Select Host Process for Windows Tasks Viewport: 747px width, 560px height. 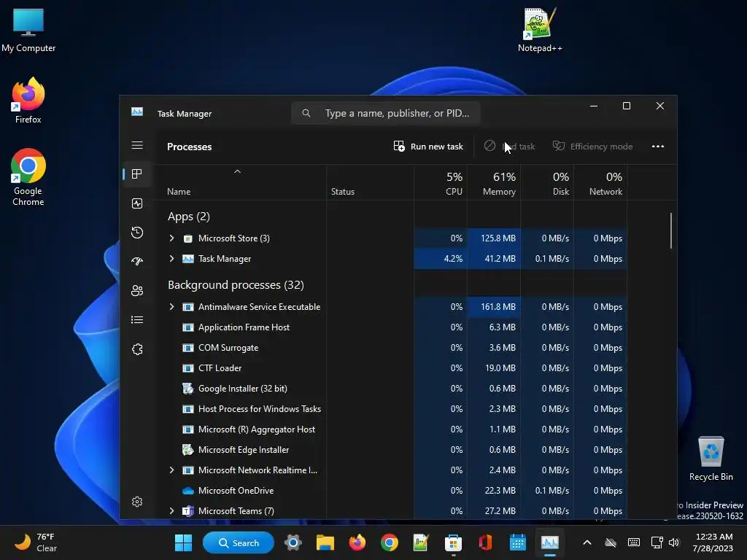click(391, 409)
